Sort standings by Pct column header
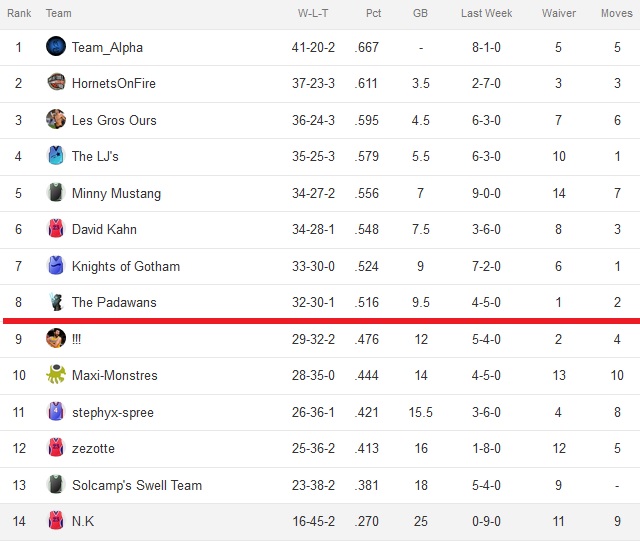Screen dimensions: 640x541 [x=373, y=13]
